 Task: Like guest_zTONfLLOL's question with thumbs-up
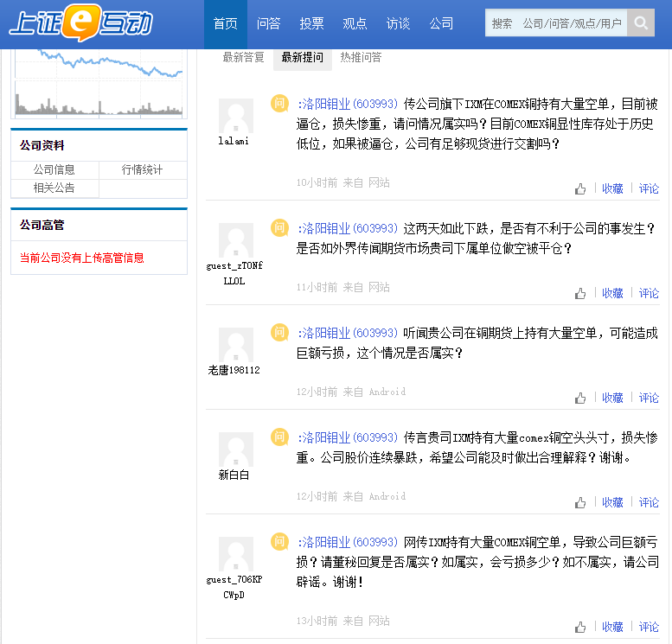(580, 294)
